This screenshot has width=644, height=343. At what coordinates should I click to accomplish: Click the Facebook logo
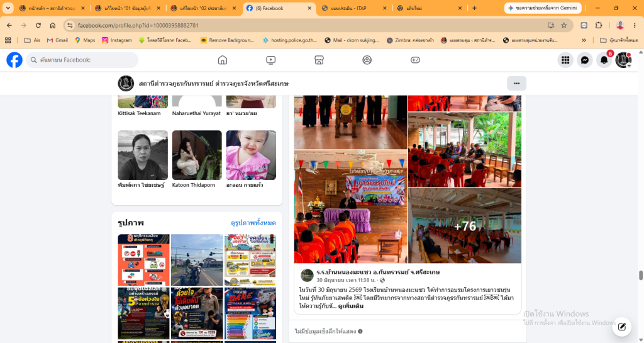coord(14,60)
